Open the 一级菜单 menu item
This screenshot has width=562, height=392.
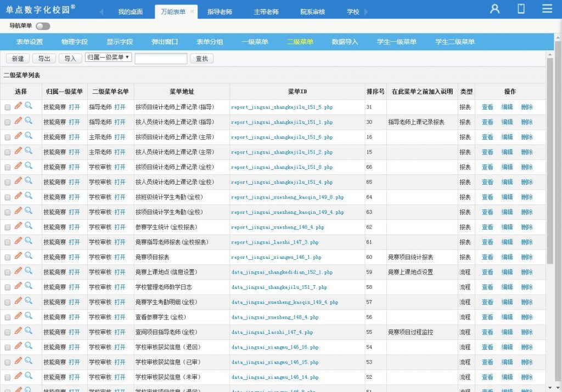tap(255, 42)
